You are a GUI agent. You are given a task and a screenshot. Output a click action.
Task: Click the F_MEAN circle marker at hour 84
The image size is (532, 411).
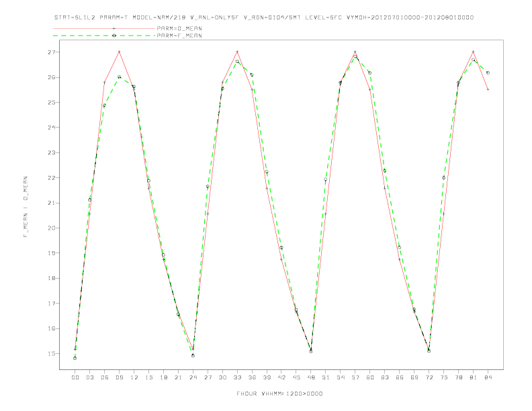(488, 73)
